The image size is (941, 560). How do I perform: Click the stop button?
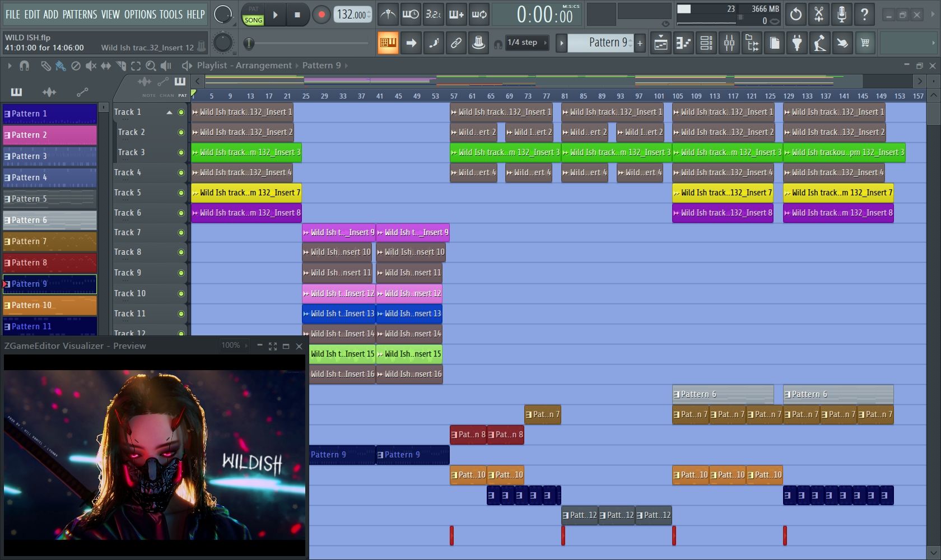(x=297, y=15)
